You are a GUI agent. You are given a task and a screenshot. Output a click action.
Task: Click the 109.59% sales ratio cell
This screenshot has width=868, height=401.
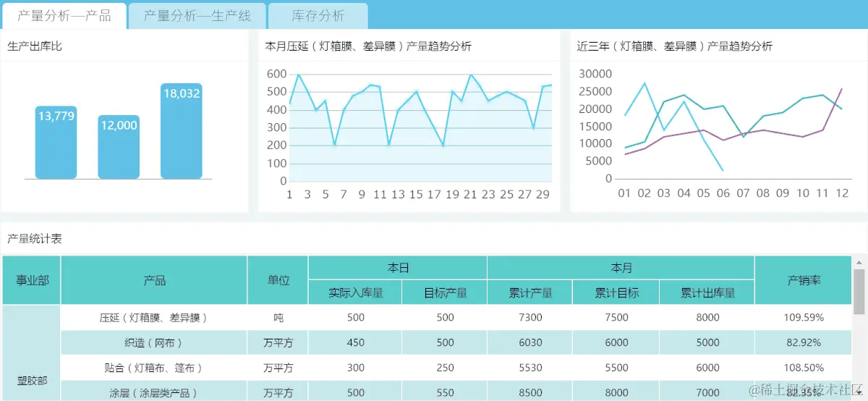tap(804, 318)
